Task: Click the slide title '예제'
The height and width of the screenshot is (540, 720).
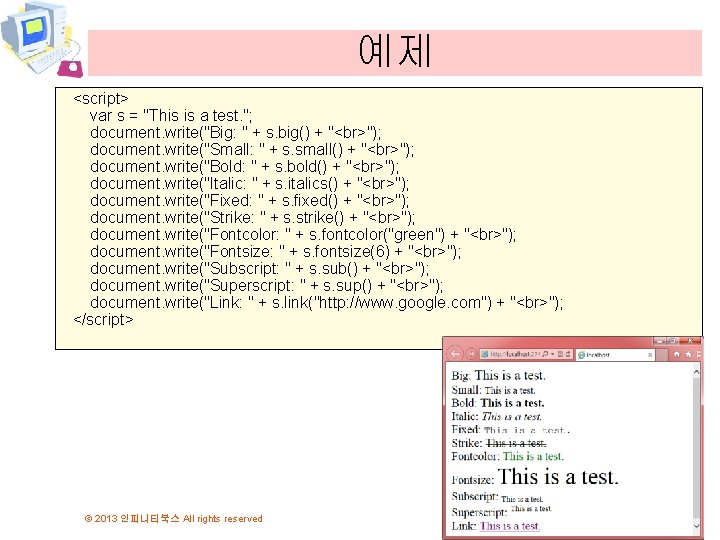Action: click(x=394, y=51)
